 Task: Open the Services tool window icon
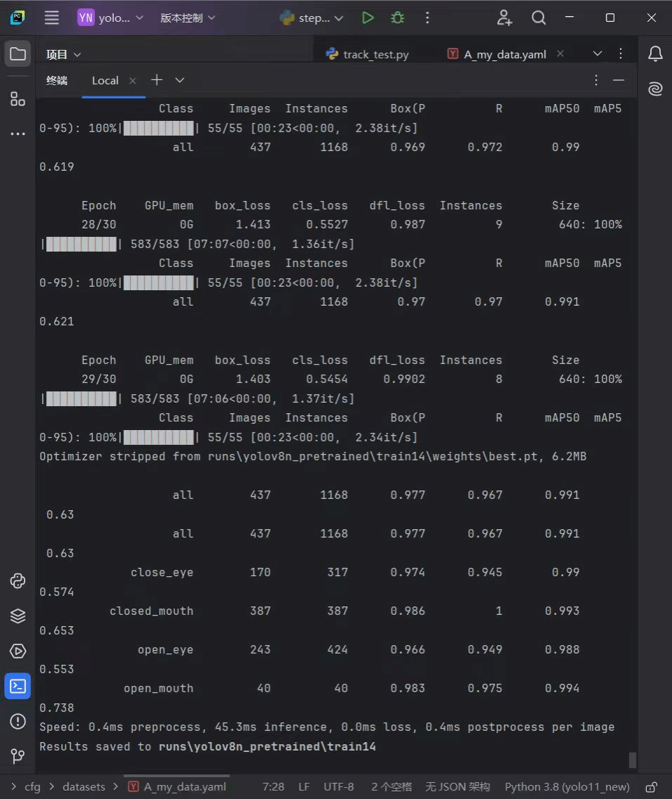pyautogui.click(x=18, y=651)
